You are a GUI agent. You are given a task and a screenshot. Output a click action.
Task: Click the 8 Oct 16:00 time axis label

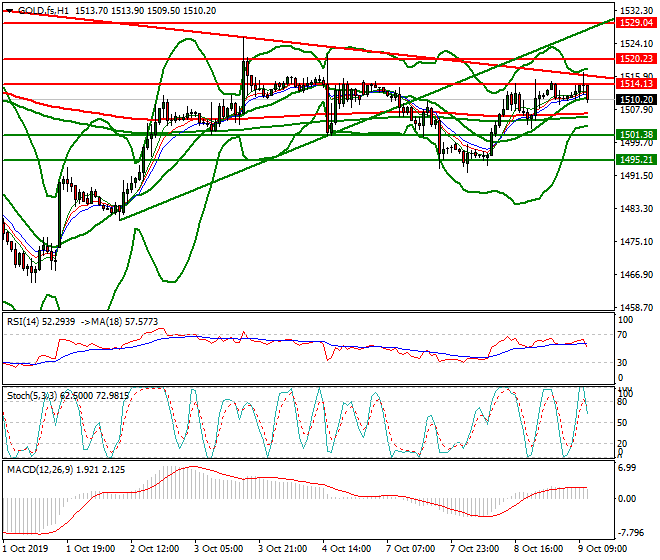point(538,549)
